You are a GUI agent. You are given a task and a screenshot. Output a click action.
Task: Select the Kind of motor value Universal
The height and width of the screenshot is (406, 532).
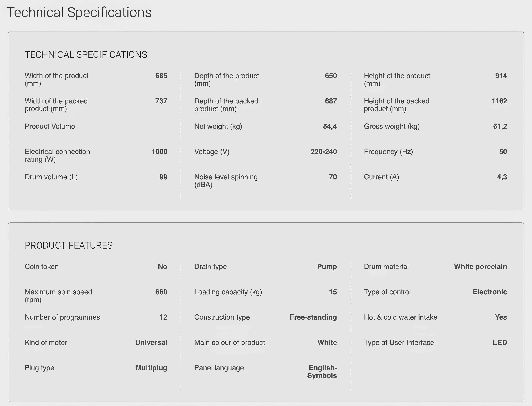(x=151, y=342)
